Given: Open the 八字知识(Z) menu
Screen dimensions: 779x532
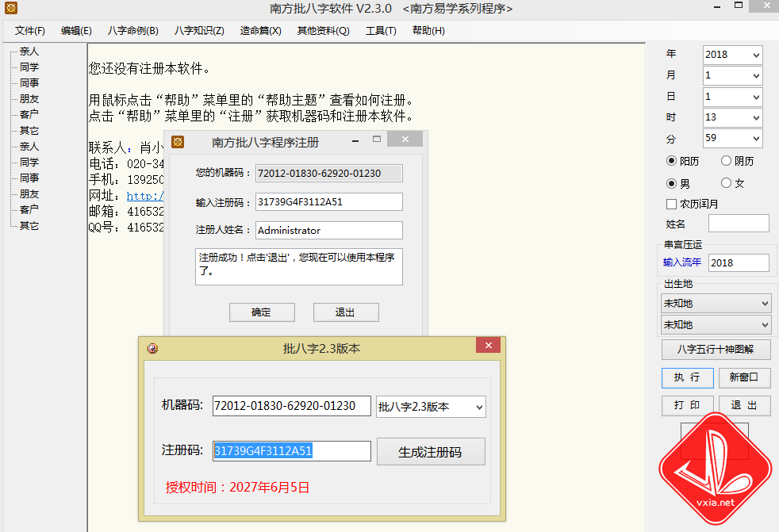Looking at the screenshot, I should click(x=199, y=31).
